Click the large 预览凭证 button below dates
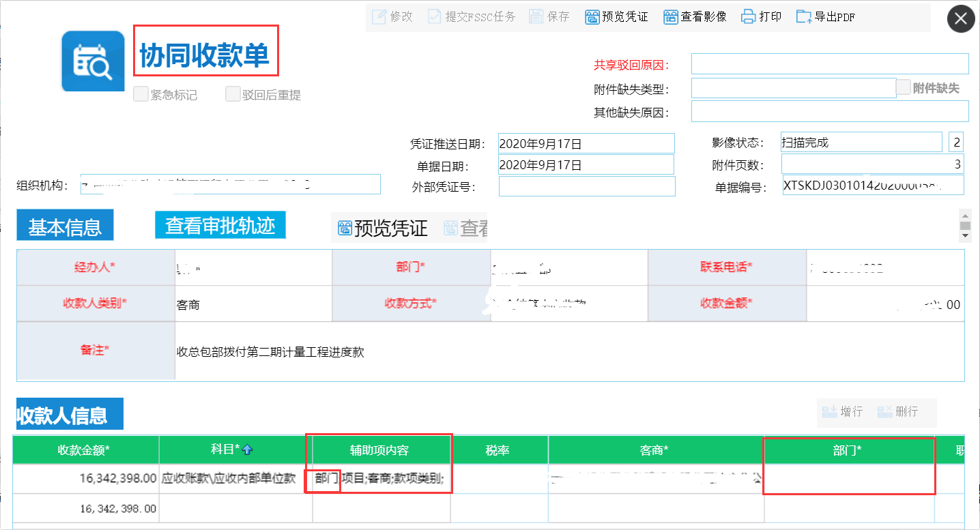980x530 pixels. click(383, 229)
